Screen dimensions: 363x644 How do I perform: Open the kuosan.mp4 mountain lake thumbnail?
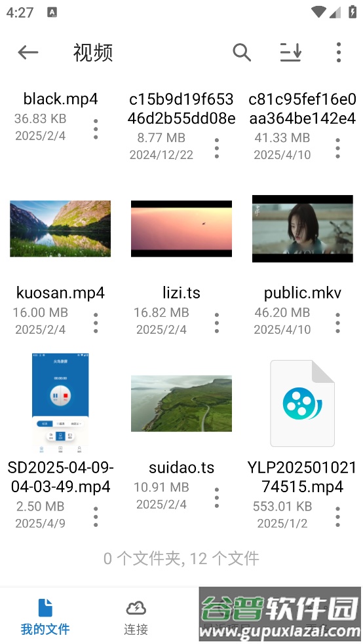click(x=60, y=229)
